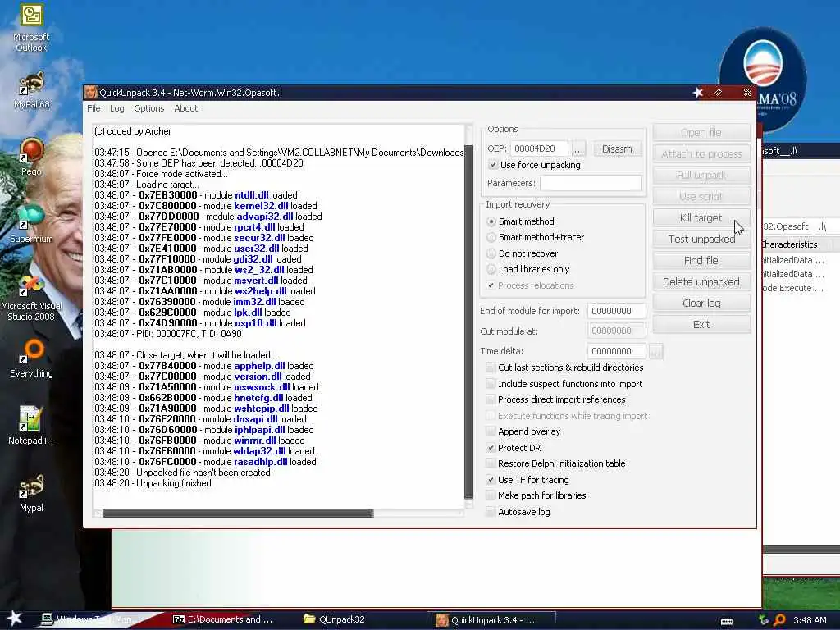Screen dimensions: 840x630
Task: Click the ellipsis button next to OEP
Action: pos(578,148)
